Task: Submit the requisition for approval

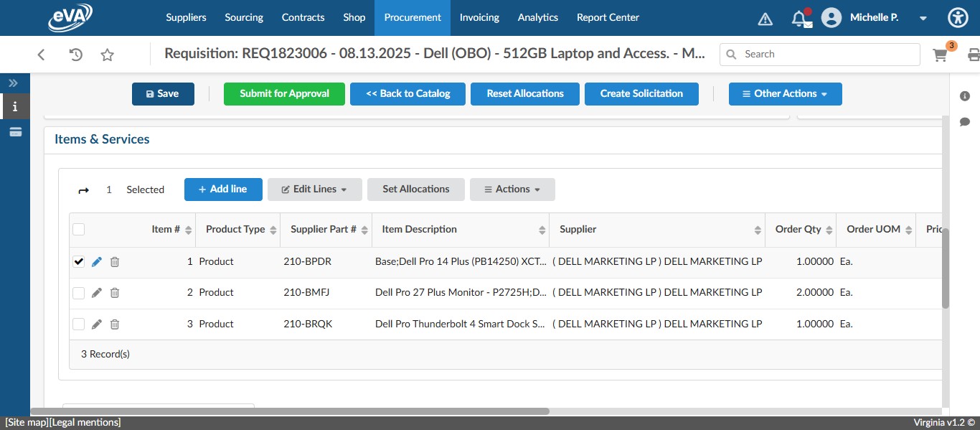Action: pyautogui.click(x=284, y=93)
